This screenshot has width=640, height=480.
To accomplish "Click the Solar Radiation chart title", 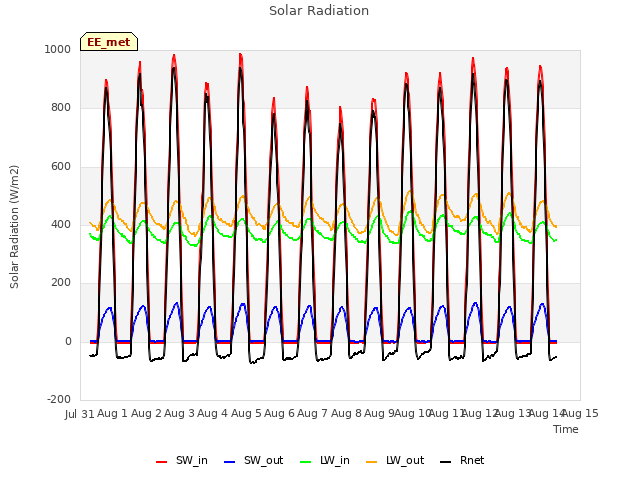I will click(x=319, y=11).
